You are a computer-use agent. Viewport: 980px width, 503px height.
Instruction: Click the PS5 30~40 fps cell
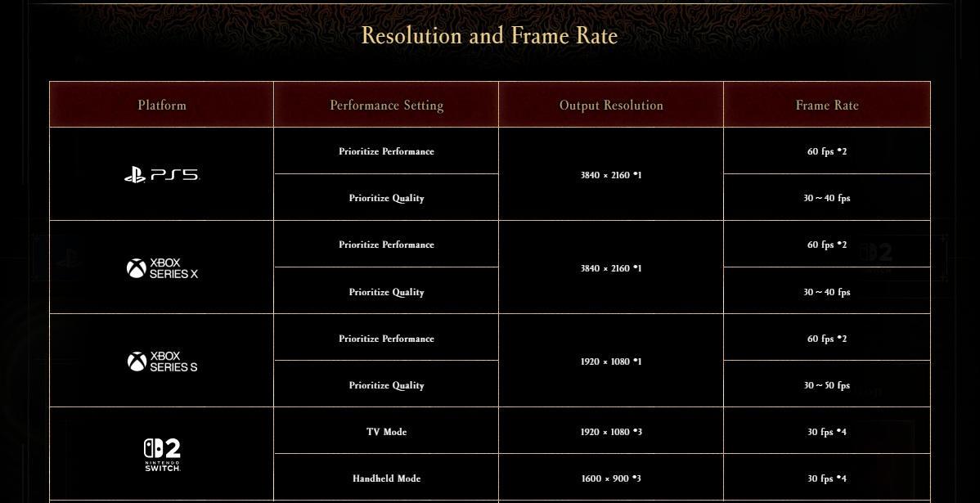click(x=827, y=198)
